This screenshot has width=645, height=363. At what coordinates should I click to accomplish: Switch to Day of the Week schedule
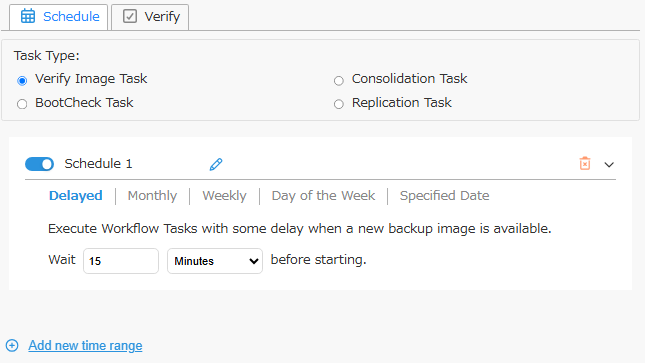(323, 195)
